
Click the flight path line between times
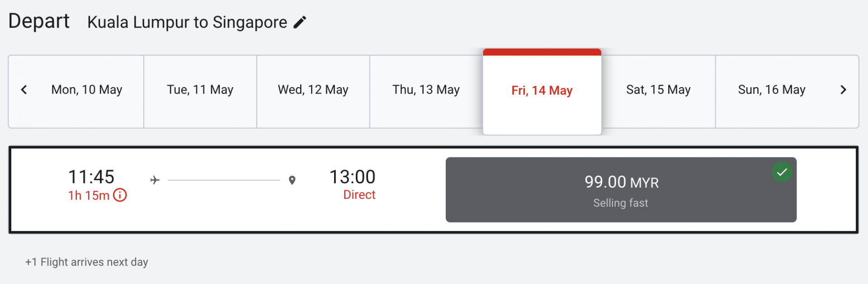223,180
